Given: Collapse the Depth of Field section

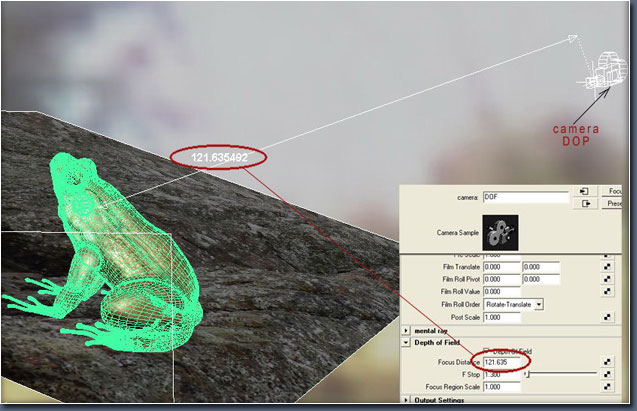Looking at the screenshot, I should pyautogui.click(x=405, y=341).
